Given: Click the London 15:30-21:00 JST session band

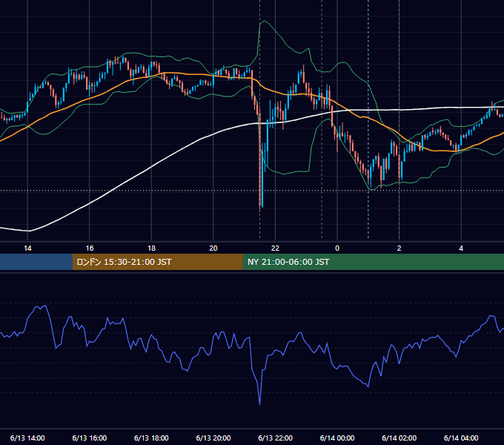Looking at the screenshot, I should (x=157, y=262).
